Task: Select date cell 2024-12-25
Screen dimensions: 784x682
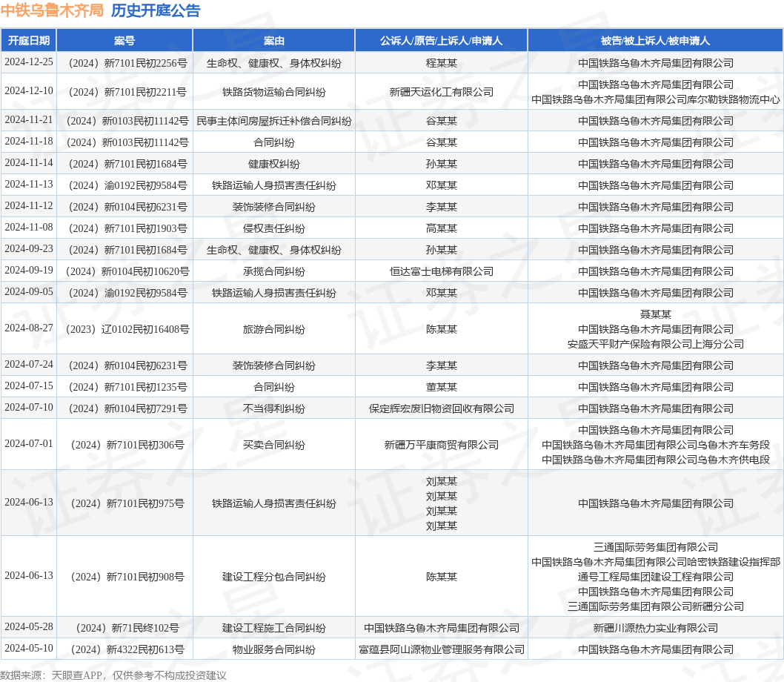Action: (28, 62)
